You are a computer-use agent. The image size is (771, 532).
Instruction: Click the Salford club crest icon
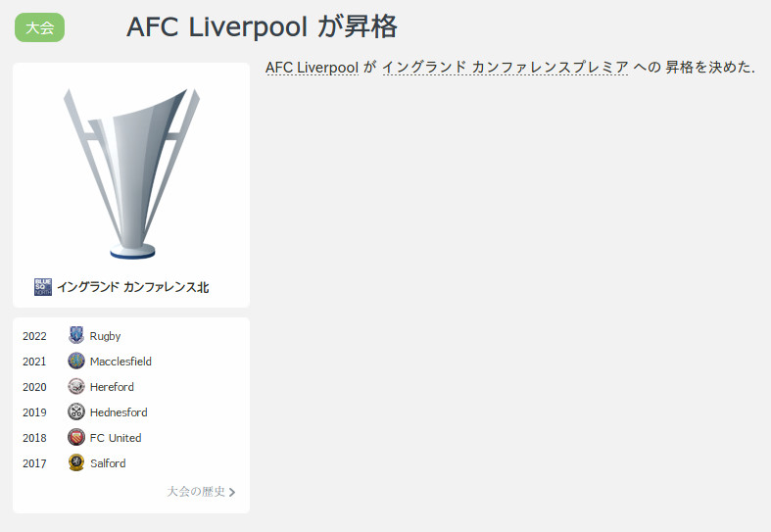point(76,462)
